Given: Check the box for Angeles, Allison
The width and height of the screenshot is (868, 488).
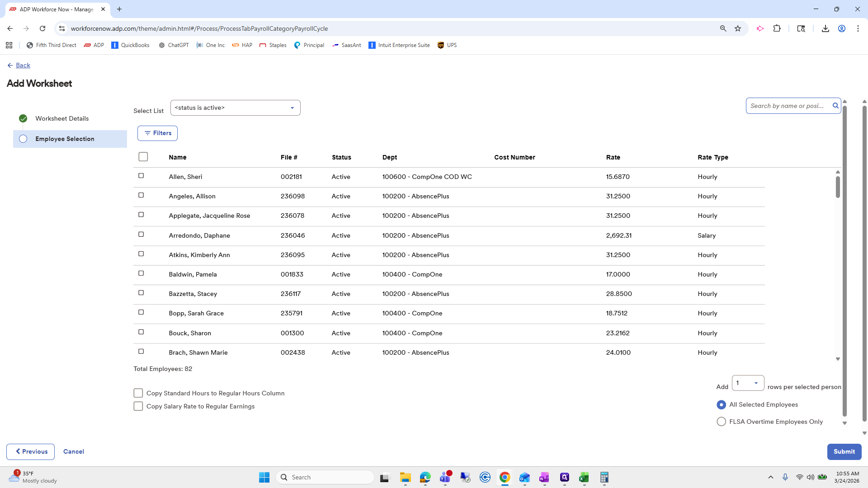Looking at the screenshot, I should tap(141, 195).
